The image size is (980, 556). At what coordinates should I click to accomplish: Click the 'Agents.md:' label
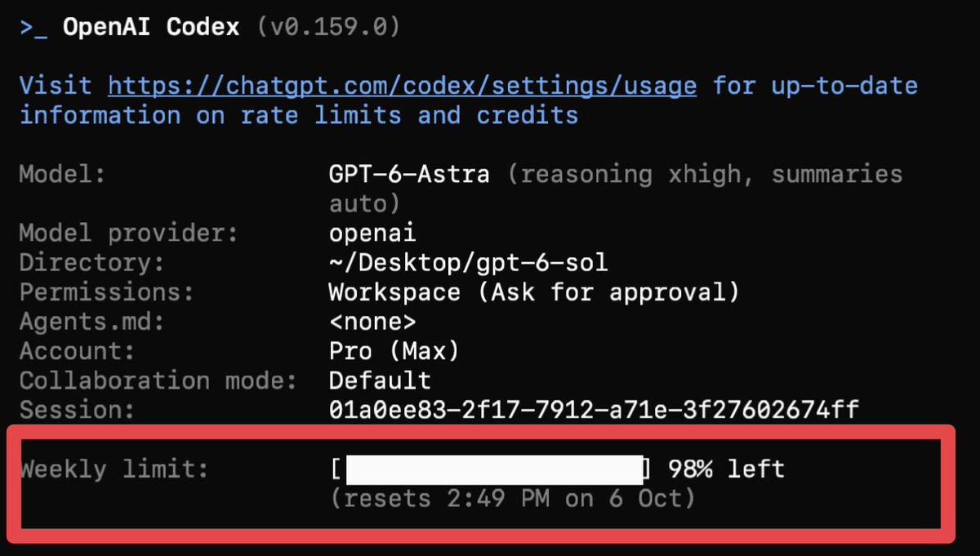coord(92,322)
